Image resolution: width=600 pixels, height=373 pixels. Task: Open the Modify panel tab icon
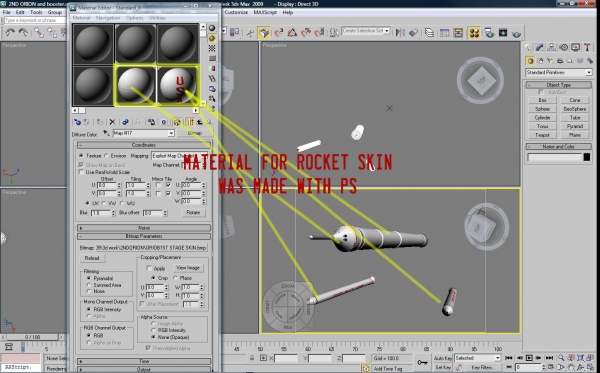click(540, 47)
